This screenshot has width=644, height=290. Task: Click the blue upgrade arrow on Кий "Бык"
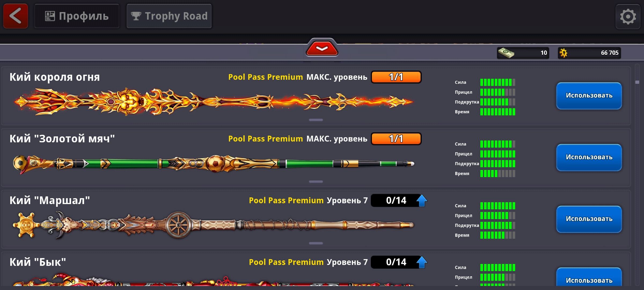click(x=422, y=262)
